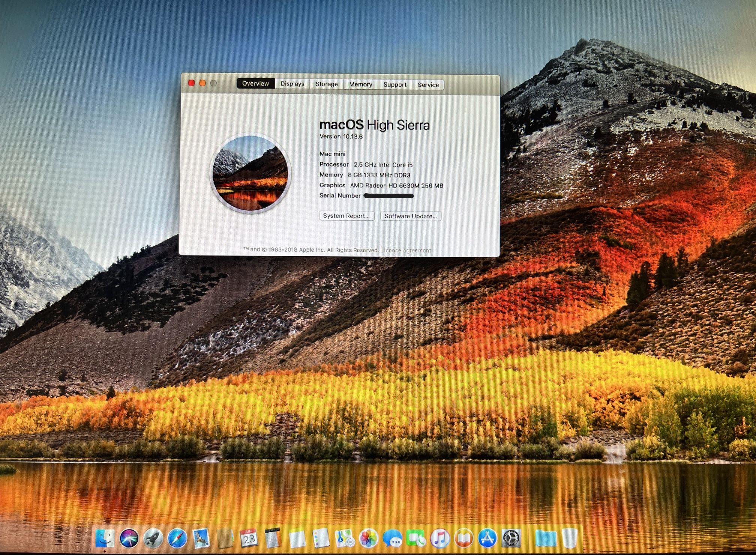Click the 2.5 GHz Intel Core i5 value
The image size is (756, 555).
tap(383, 165)
